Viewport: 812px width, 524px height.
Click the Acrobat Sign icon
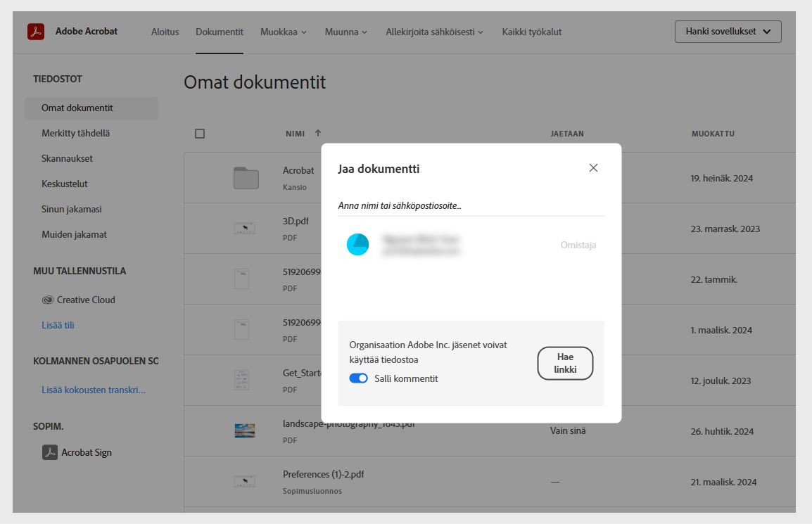coord(50,452)
